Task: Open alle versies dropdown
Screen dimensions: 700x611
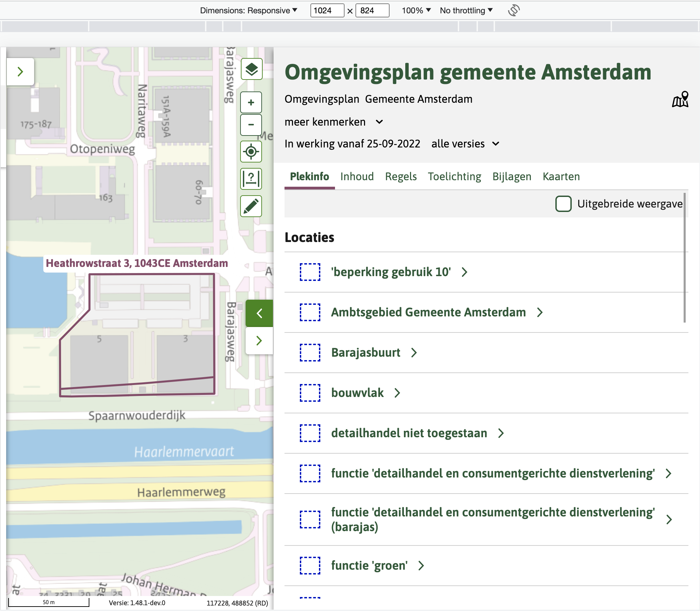Action: pos(465,144)
